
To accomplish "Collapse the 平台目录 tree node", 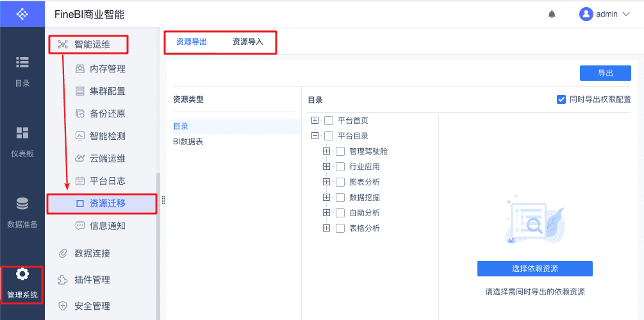I will (315, 136).
